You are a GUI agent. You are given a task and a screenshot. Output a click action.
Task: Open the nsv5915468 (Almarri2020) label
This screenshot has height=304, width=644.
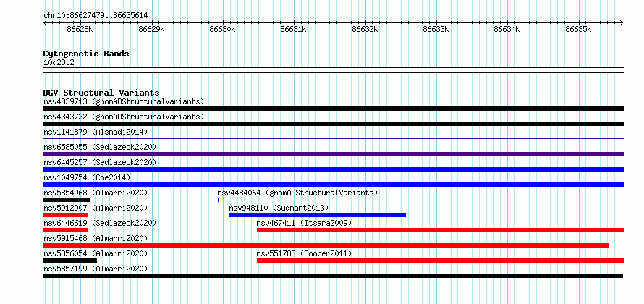tap(96, 238)
